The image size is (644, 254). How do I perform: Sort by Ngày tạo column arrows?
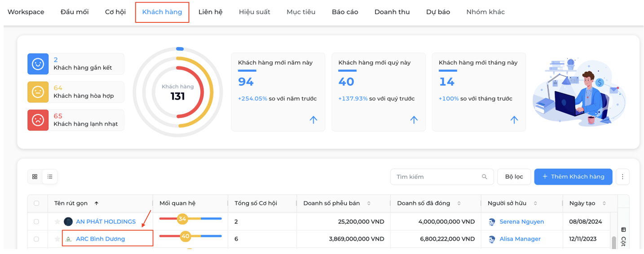tap(604, 203)
